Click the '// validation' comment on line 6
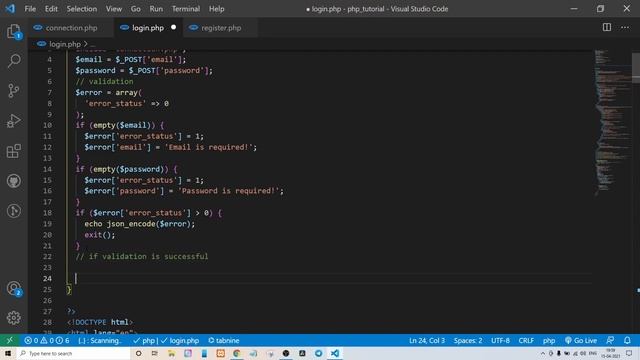Screen dimensions: 640x360 [x=104, y=81]
